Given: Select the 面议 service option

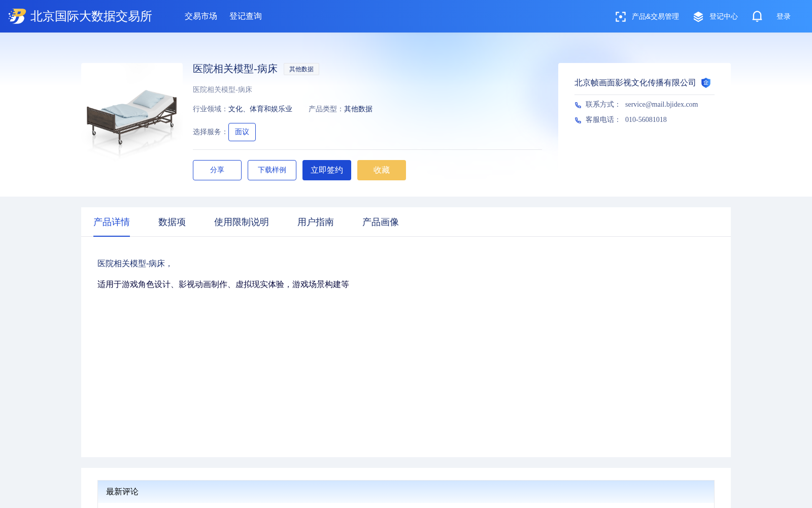Looking at the screenshot, I should pos(242,132).
